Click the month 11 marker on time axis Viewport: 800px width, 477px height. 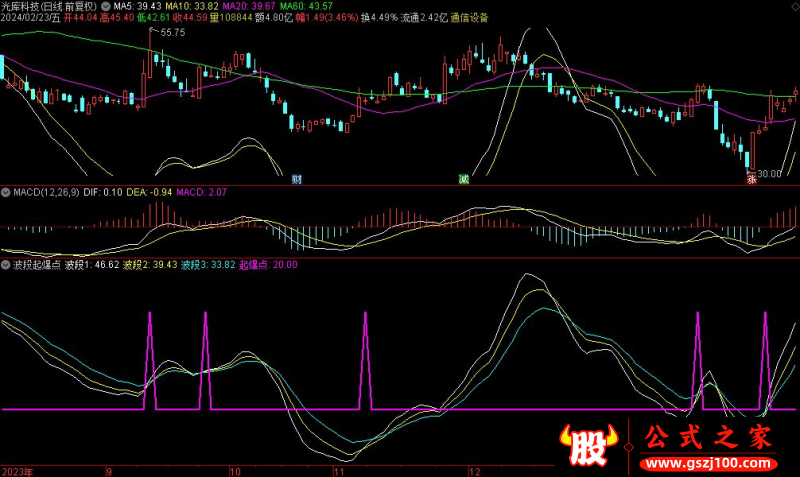pyautogui.click(x=338, y=469)
